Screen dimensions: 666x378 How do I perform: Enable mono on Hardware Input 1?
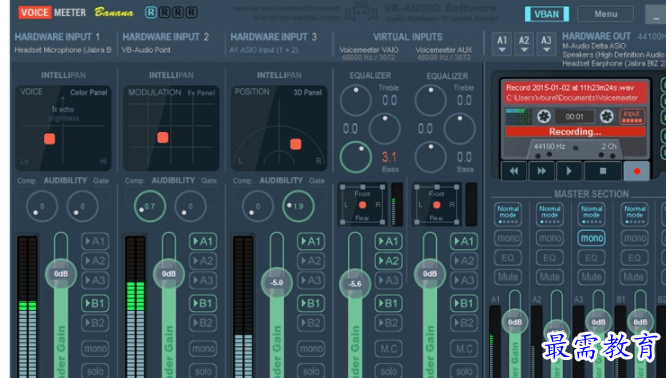(95, 349)
